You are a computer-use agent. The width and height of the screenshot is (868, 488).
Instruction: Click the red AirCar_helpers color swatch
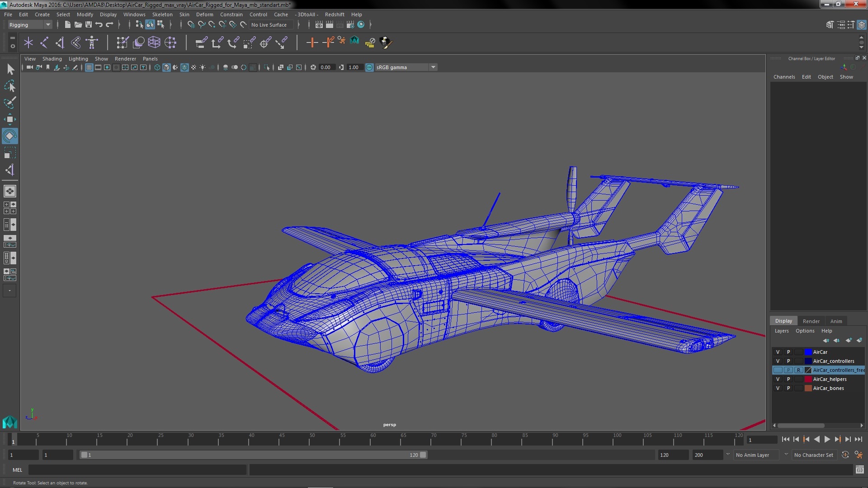808,379
